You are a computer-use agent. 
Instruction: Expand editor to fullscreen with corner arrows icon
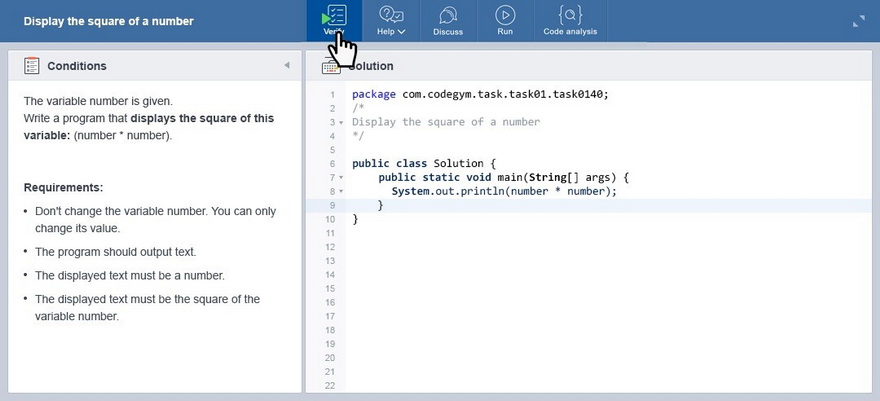pos(858,21)
